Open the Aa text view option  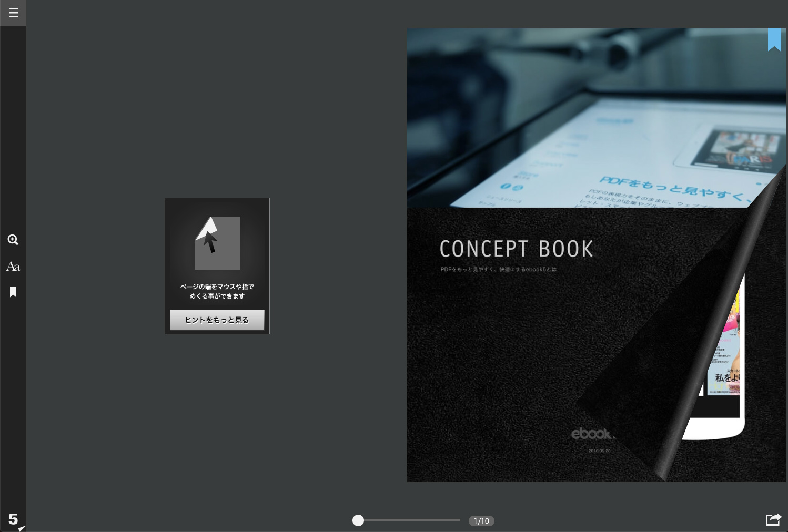click(13, 267)
